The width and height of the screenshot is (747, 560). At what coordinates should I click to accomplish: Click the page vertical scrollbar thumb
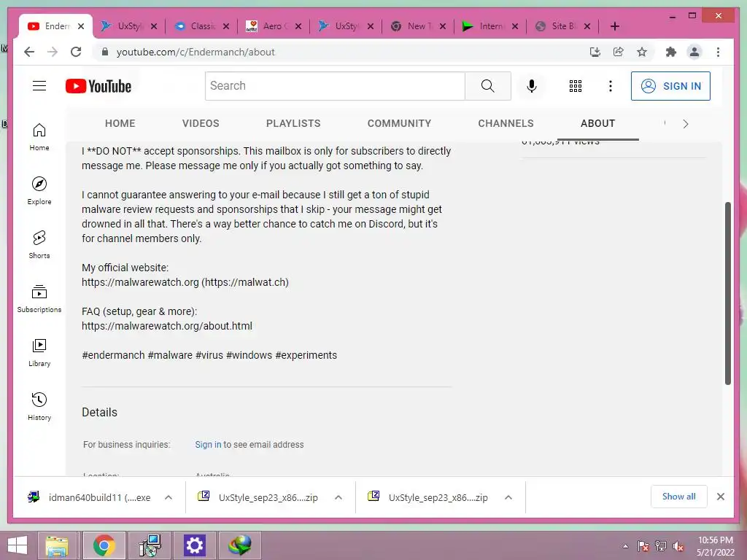727,293
